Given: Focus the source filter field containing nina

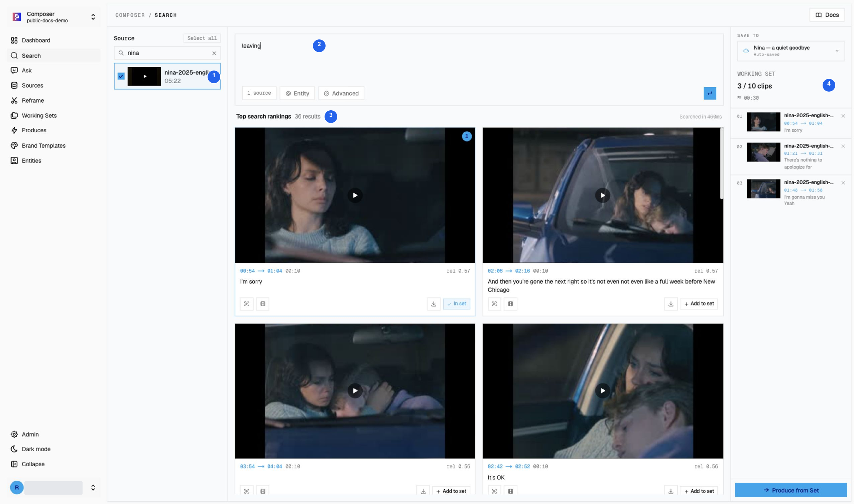Looking at the screenshot, I should click(x=167, y=53).
